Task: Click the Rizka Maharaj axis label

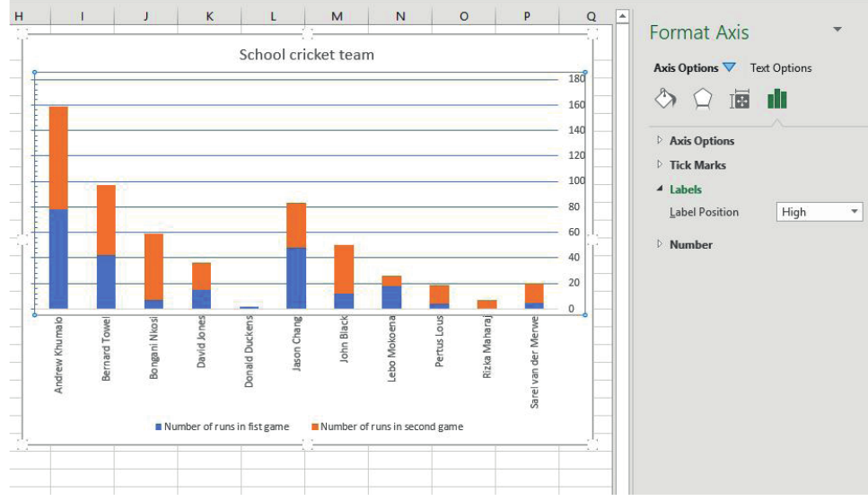Action: click(487, 347)
